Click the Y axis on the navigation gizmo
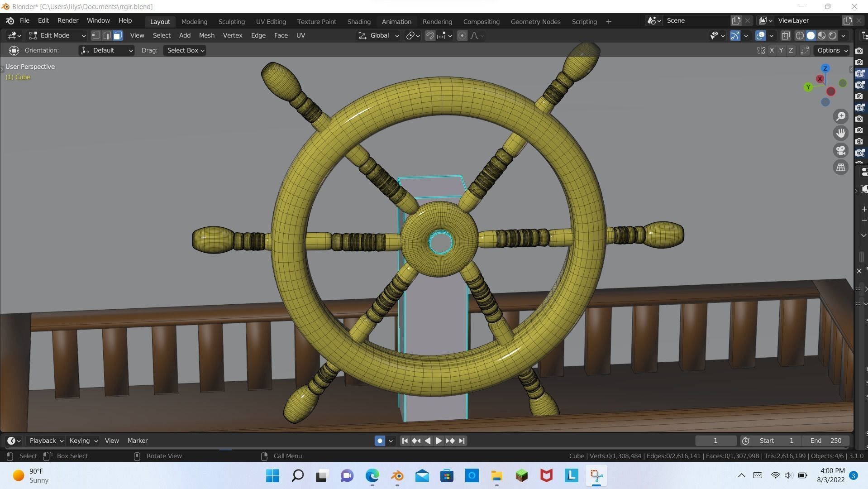 tap(808, 87)
